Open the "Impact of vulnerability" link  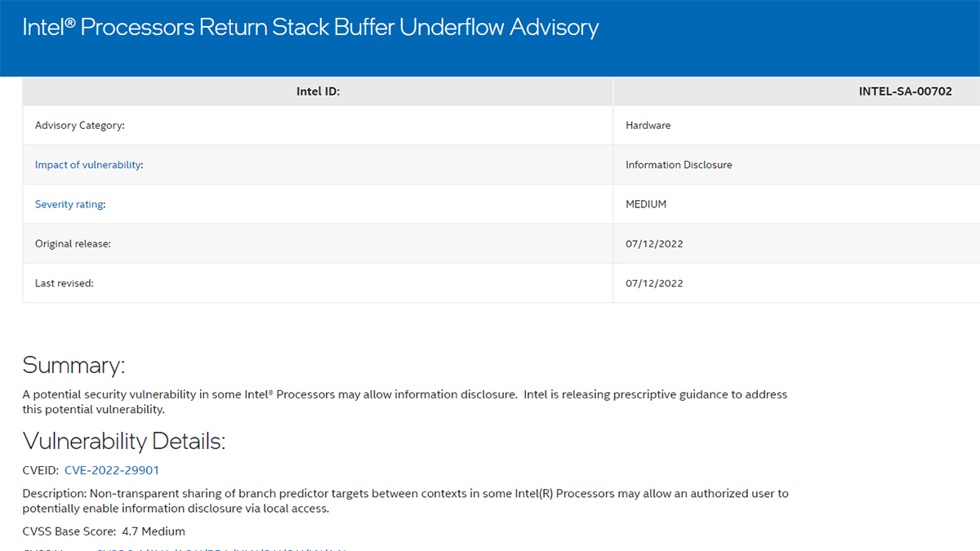pos(87,165)
